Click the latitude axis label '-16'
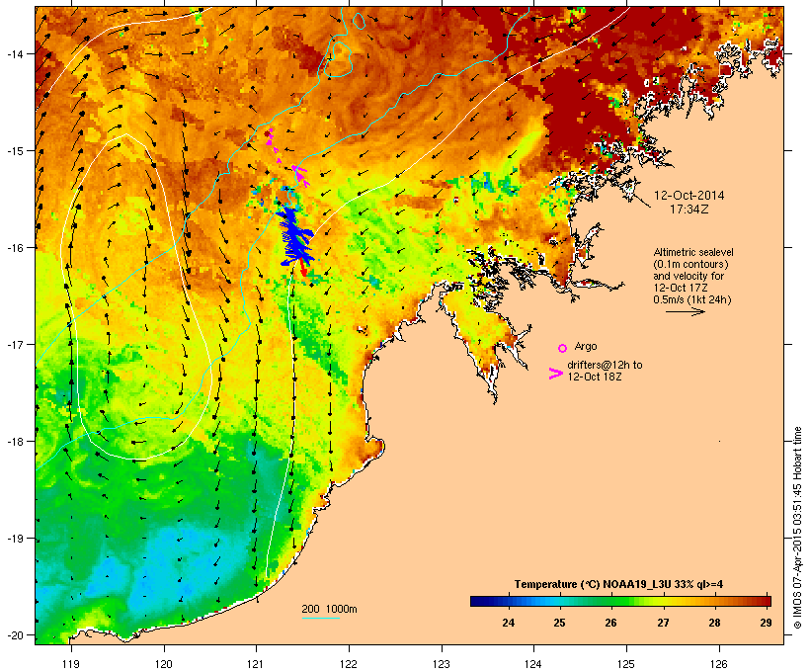This screenshot has width=810, height=672. [14, 248]
